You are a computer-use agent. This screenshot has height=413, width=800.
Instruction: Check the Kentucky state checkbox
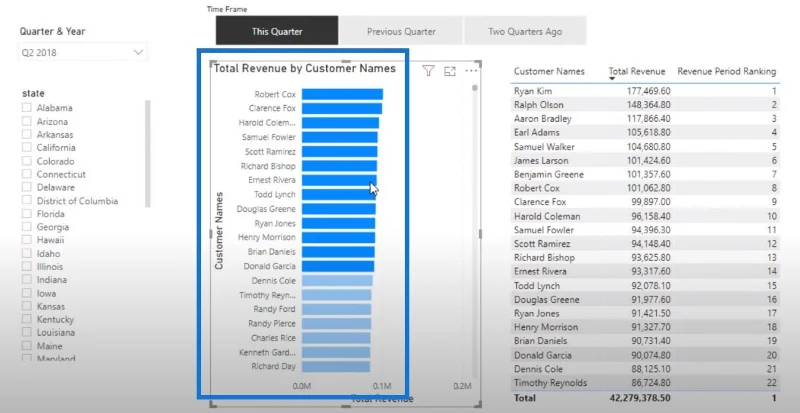point(27,320)
